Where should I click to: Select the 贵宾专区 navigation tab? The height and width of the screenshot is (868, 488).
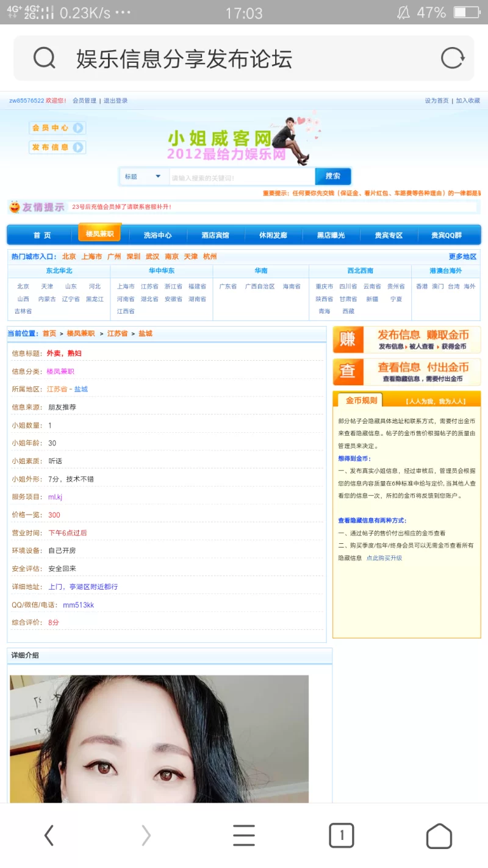389,236
